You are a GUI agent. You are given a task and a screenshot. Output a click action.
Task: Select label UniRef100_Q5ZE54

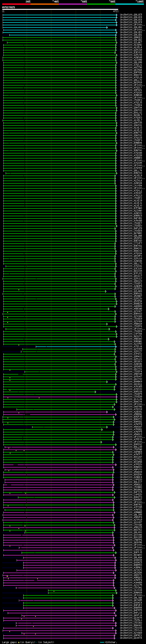coord(131,301)
